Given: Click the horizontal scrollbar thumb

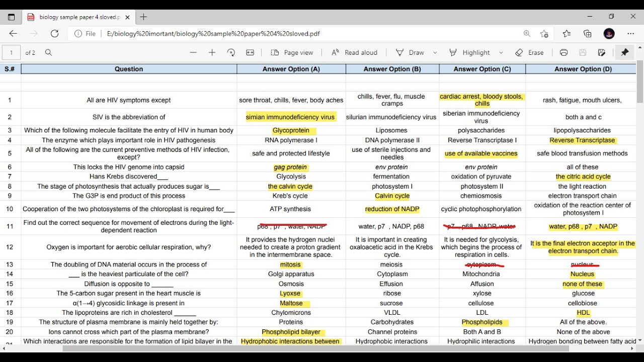Looking at the screenshot, I should tap(315, 348).
